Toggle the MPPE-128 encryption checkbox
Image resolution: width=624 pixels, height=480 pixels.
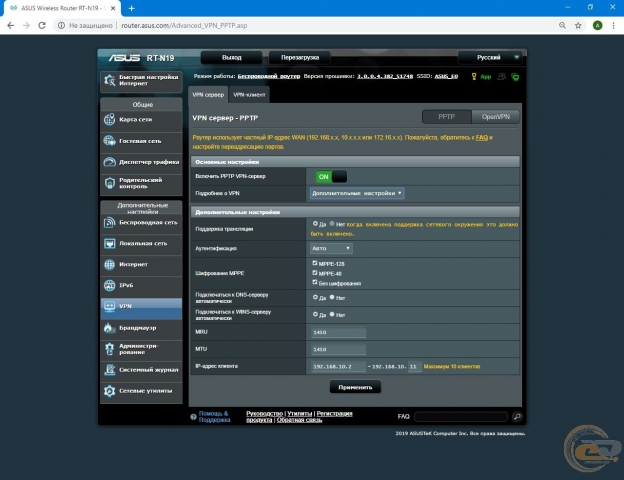(x=315, y=263)
